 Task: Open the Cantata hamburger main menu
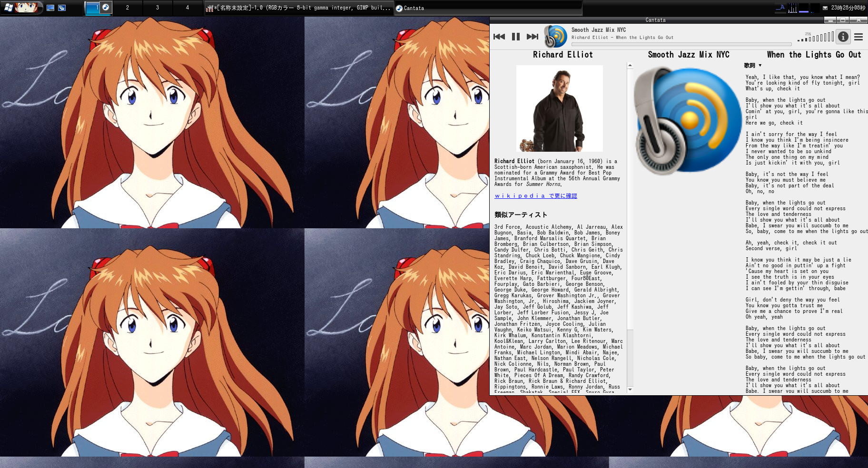(858, 37)
